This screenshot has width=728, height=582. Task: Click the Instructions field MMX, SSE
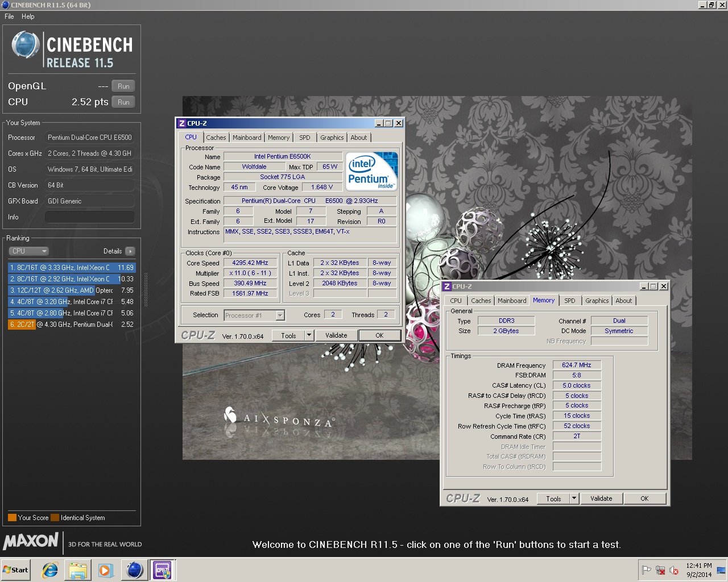point(310,234)
